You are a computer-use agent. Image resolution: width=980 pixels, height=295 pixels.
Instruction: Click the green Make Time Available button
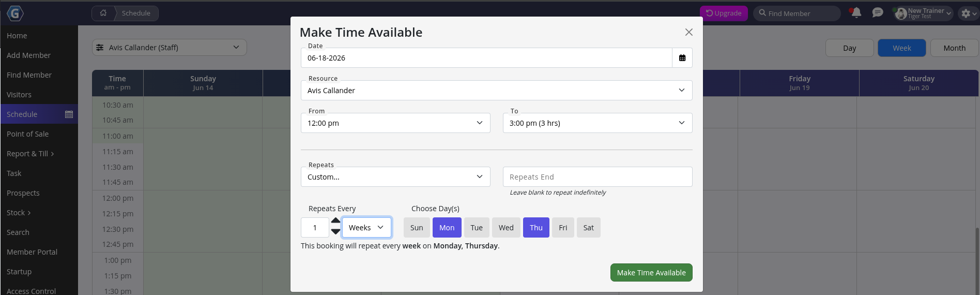pos(651,273)
